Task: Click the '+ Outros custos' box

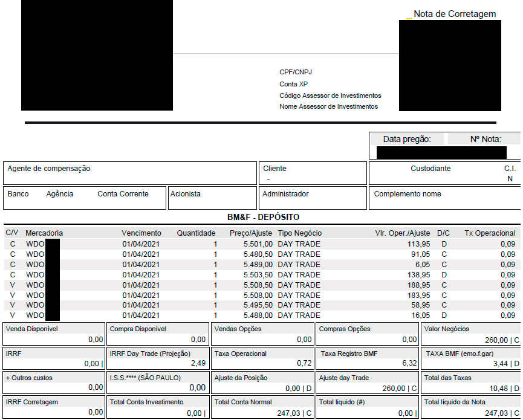Action: (x=54, y=383)
